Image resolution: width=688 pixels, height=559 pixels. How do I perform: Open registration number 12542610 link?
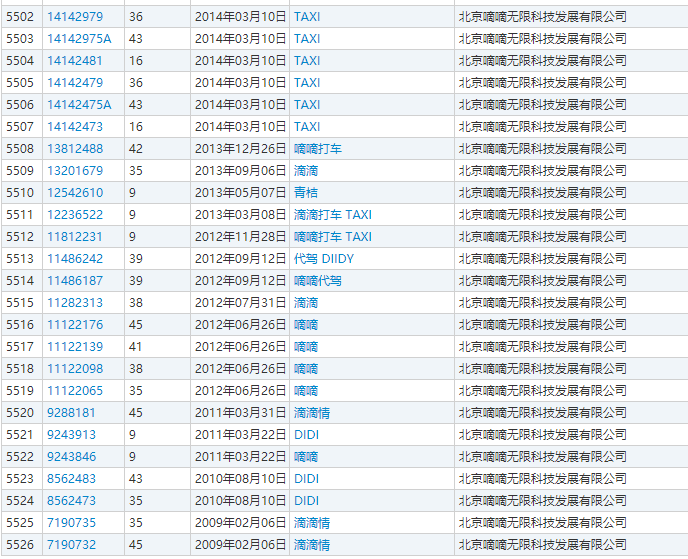click(75, 193)
